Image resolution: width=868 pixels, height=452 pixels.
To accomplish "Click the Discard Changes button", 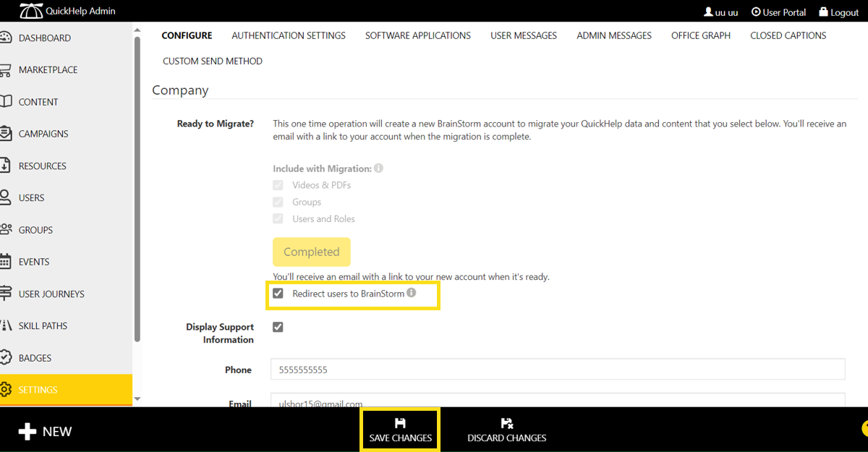I will [x=507, y=430].
